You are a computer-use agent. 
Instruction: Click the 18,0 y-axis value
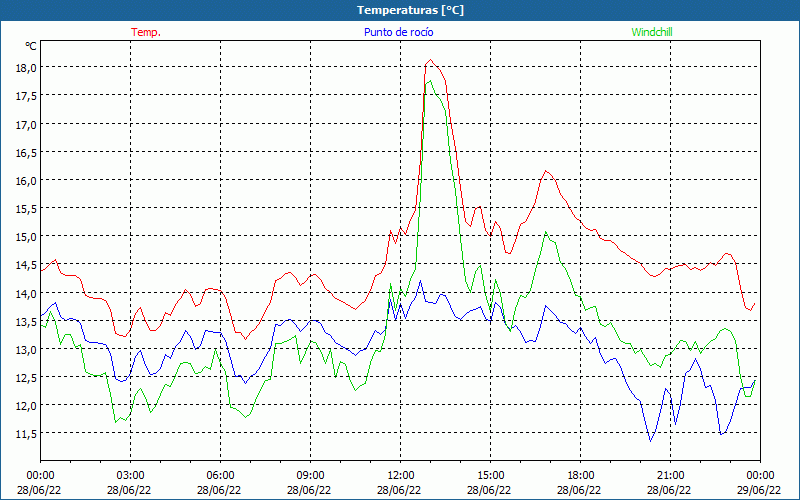25,68
